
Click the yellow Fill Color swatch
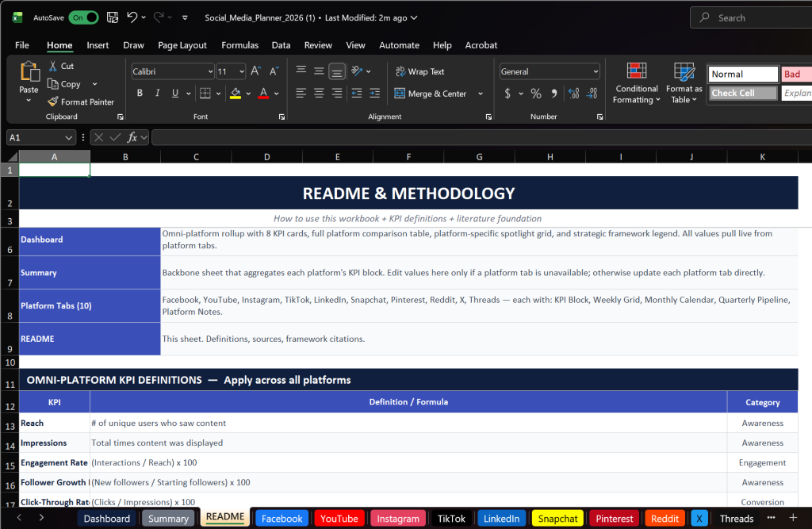point(235,94)
